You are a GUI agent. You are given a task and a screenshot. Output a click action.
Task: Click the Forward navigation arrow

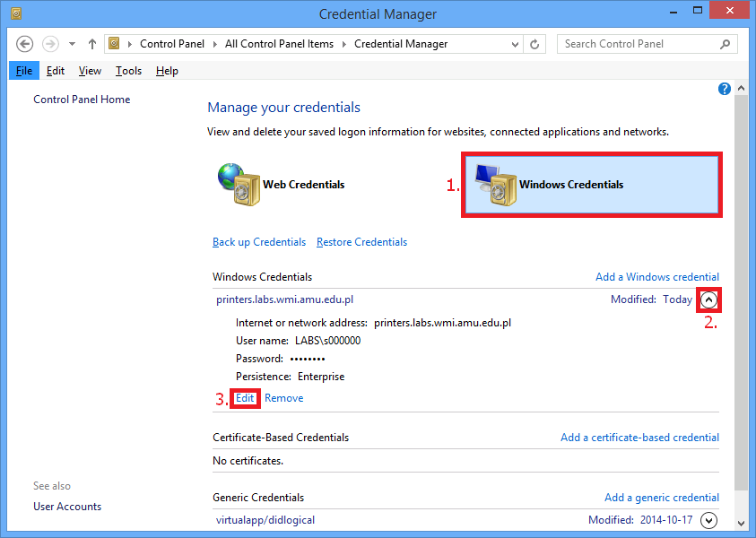pos(50,44)
